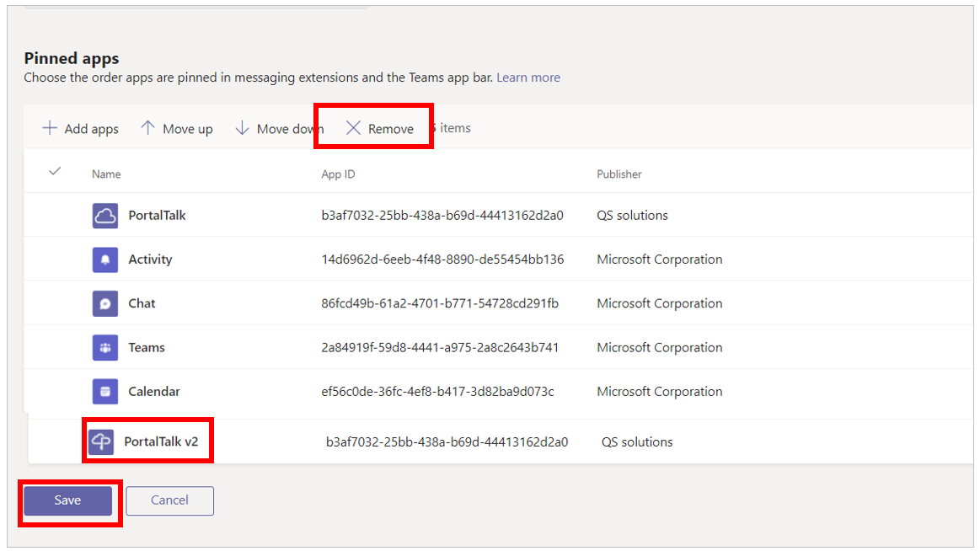
Task: Click Move up label in toolbar
Action: click(x=188, y=129)
